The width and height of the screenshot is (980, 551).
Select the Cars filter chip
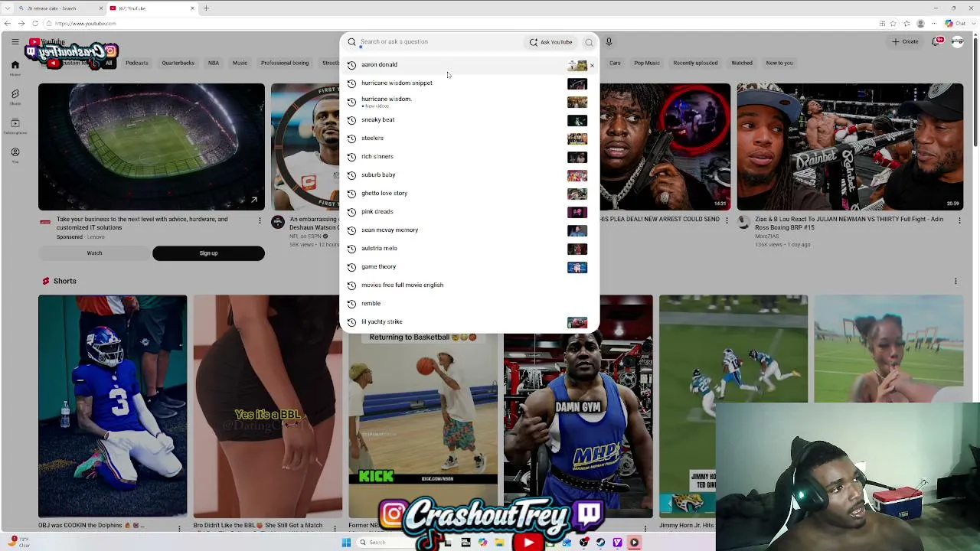[x=615, y=64]
